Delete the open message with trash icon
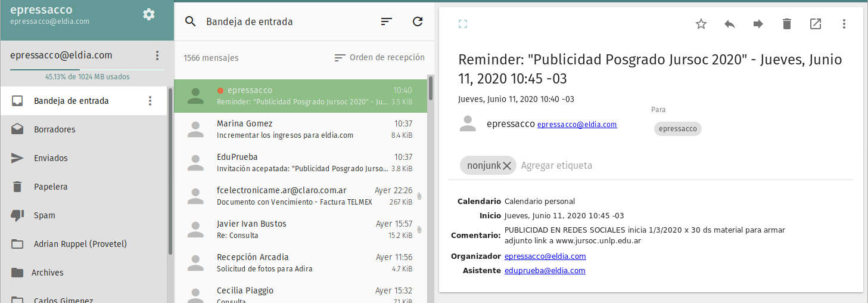The height and width of the screenshot is (303, 868). 787,24
